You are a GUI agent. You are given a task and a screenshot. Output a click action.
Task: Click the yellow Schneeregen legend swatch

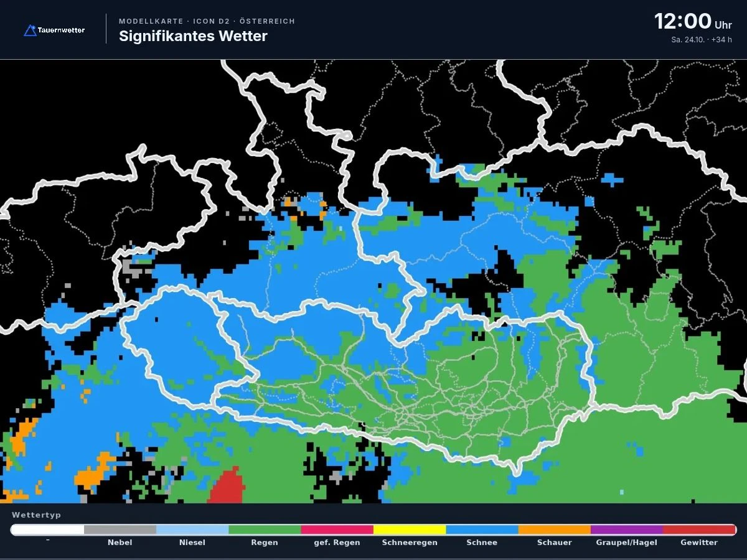(x=410, y=530)
